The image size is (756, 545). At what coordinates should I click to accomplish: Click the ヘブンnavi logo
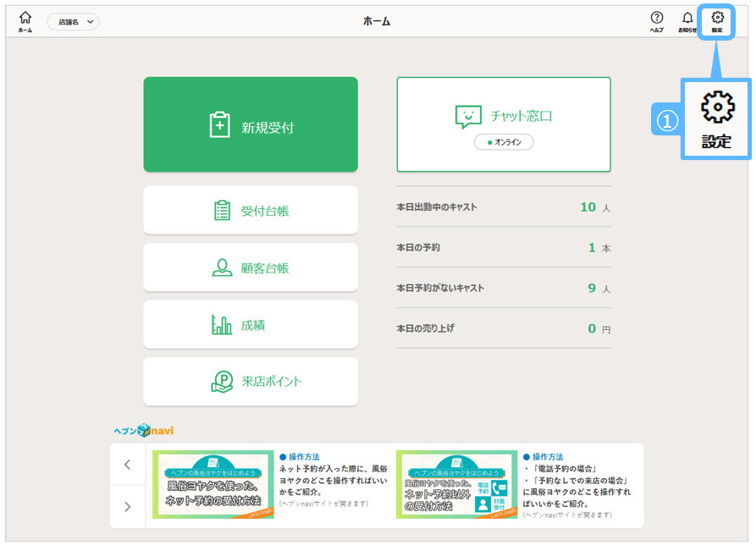point(144,430)
